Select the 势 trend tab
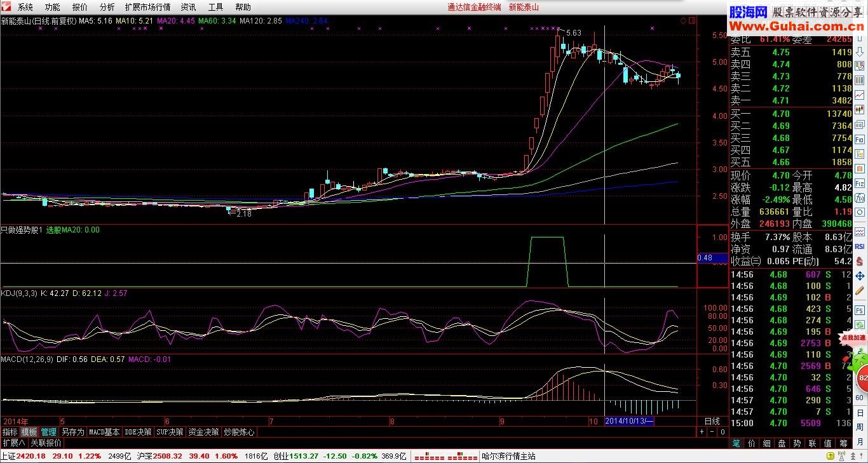Viewport: 868px width, 463px height. (x=797, y=443)
